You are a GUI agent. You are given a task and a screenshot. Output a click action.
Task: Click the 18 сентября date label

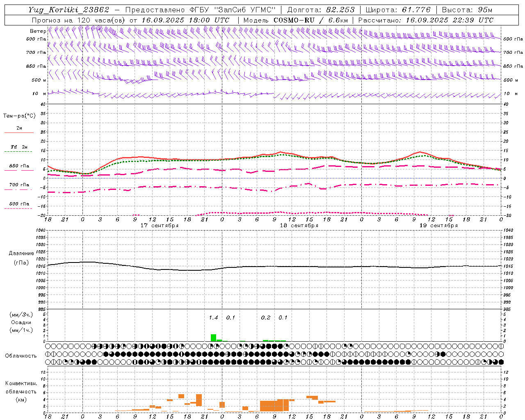point(299,226)
